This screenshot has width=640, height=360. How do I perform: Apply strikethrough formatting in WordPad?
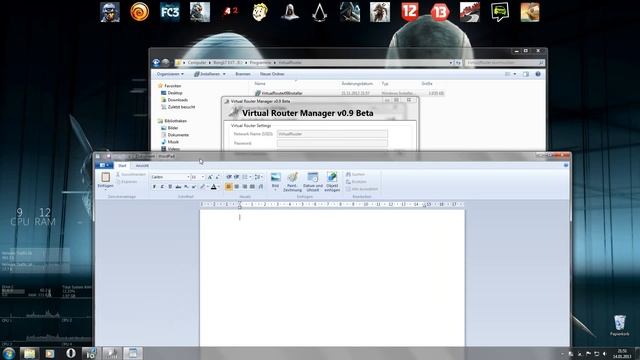click(x=178, y=187)
